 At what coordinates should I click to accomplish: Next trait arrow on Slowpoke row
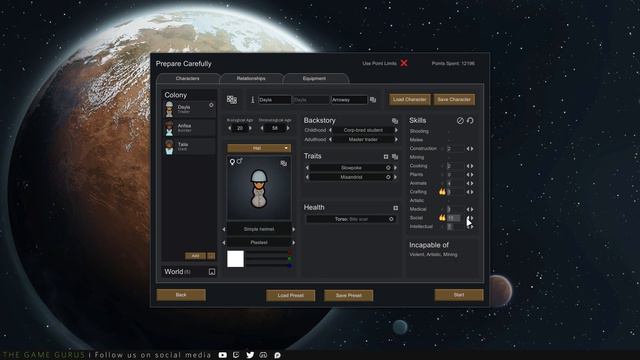coord(395,168)
